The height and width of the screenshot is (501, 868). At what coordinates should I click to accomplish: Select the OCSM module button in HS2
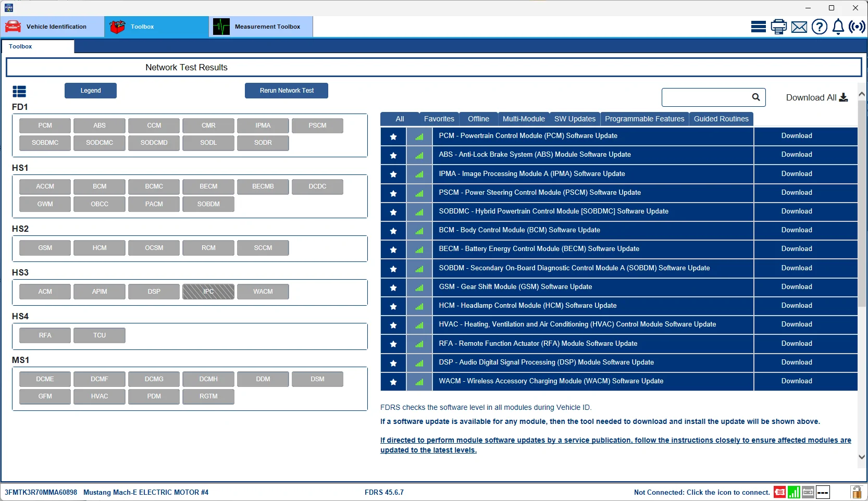154,248
